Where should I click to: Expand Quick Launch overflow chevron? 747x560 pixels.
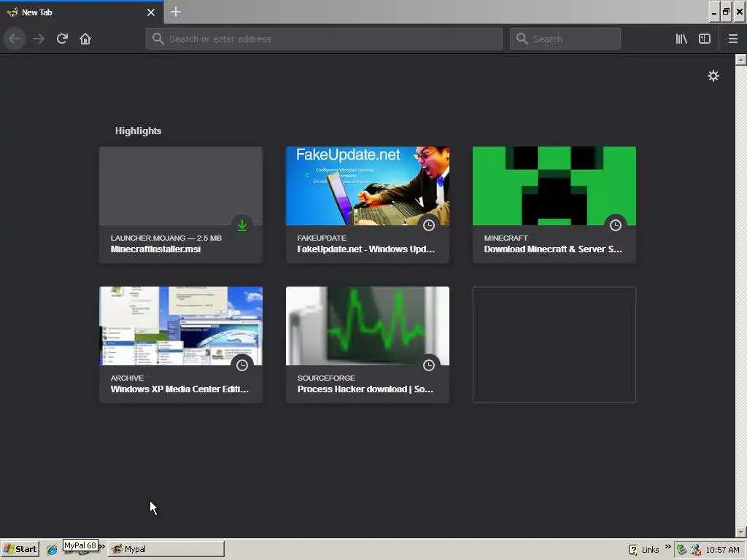pyautogui.click(x=101, y=546)
